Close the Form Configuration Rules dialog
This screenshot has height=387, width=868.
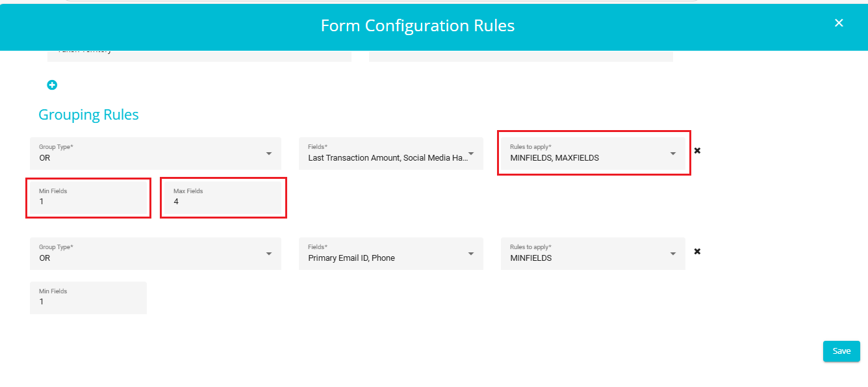point(839,23)
